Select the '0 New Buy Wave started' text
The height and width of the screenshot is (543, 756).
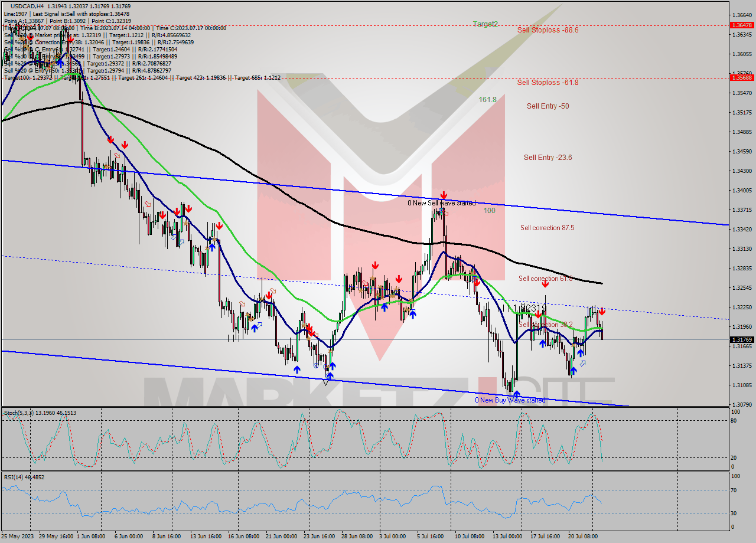coord(510,400)
